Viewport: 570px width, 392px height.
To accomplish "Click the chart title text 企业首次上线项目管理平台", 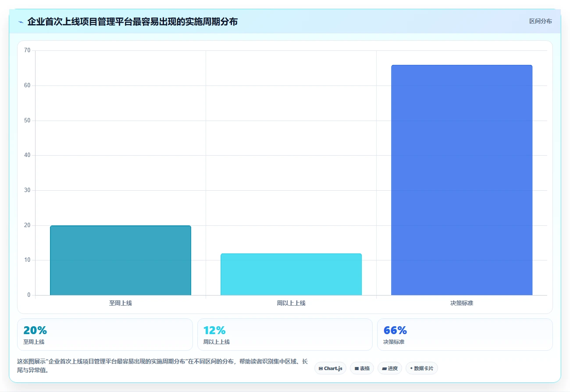I will [132, 21].
